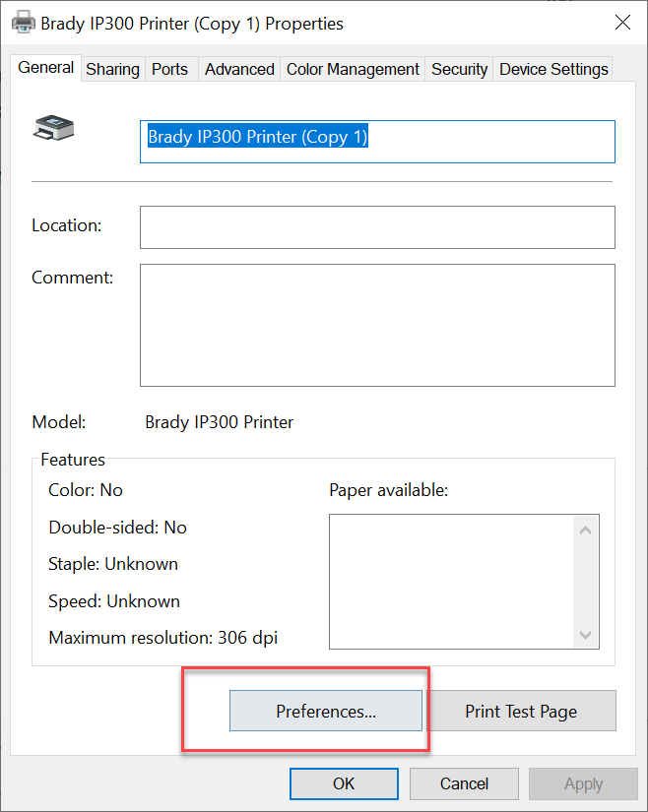Click the printer name input field
The width and height of the screenshot is (648, 812).
[377, 142]
